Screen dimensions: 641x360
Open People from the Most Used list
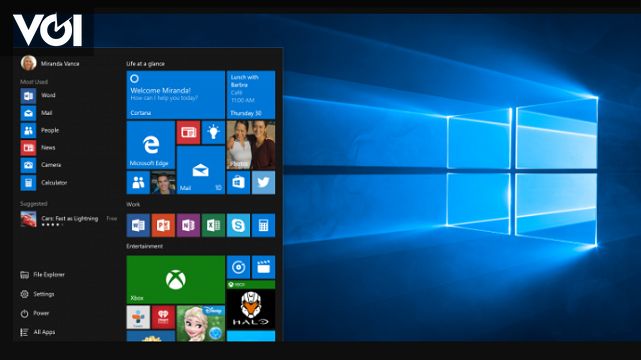point(40,130)
